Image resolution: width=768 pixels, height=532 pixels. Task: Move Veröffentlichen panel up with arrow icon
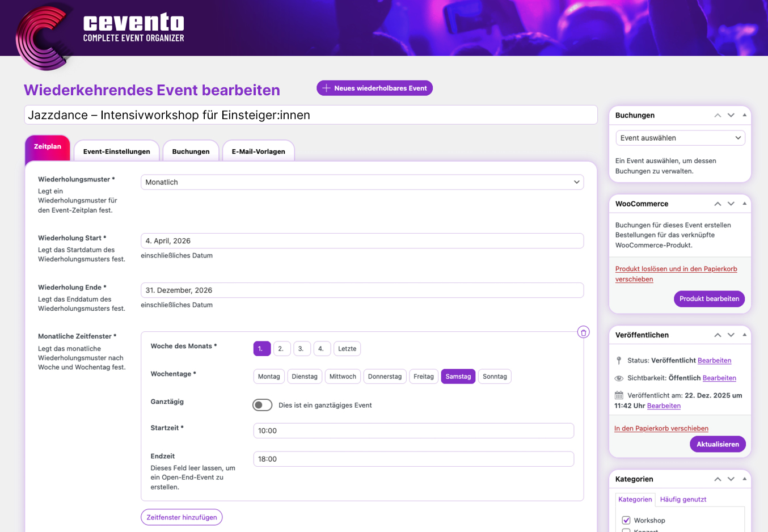point(718,335)
